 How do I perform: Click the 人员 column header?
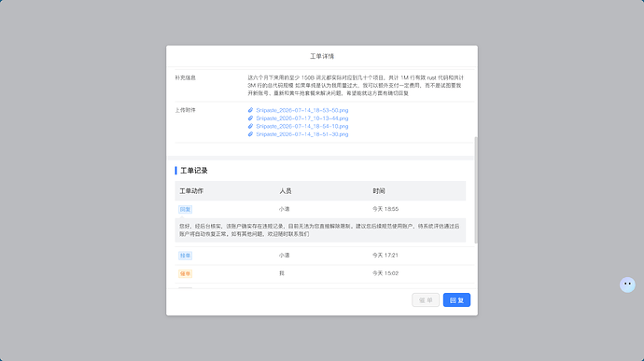click(x=286, y=191)
